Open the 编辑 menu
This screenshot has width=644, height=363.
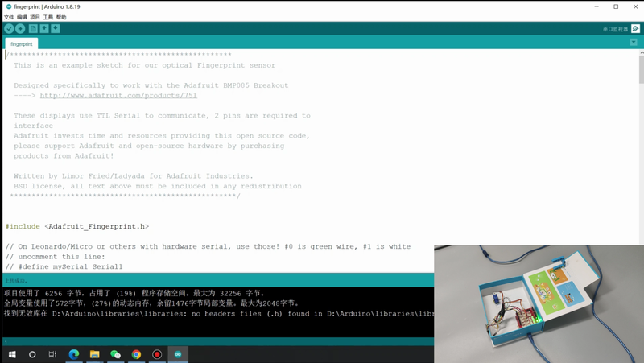tap(22, 17)
